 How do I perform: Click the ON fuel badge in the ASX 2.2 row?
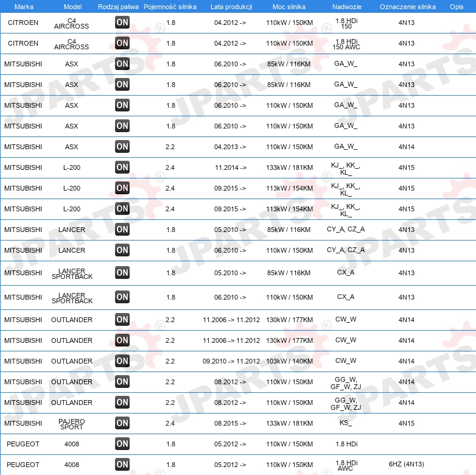[122, 147]
